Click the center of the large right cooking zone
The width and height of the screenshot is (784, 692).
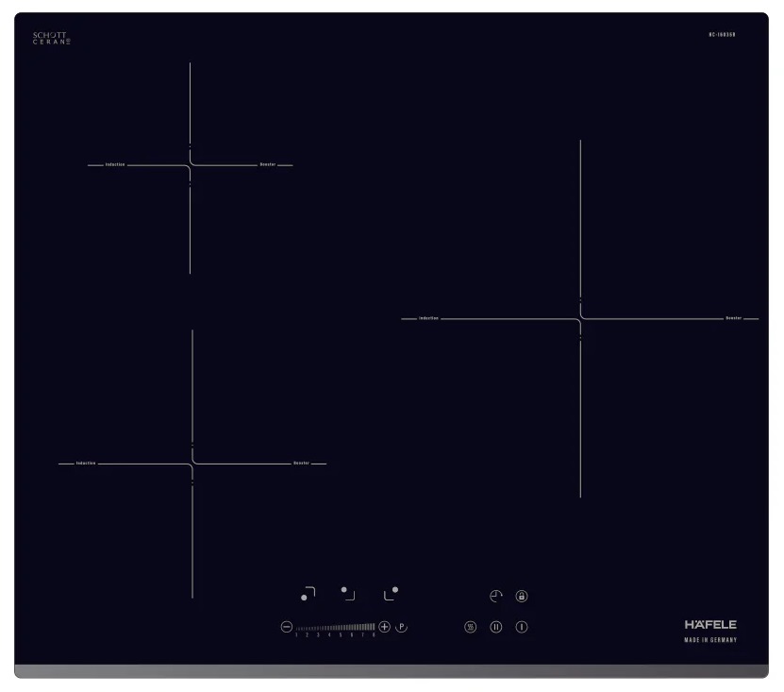pos(580,319)
